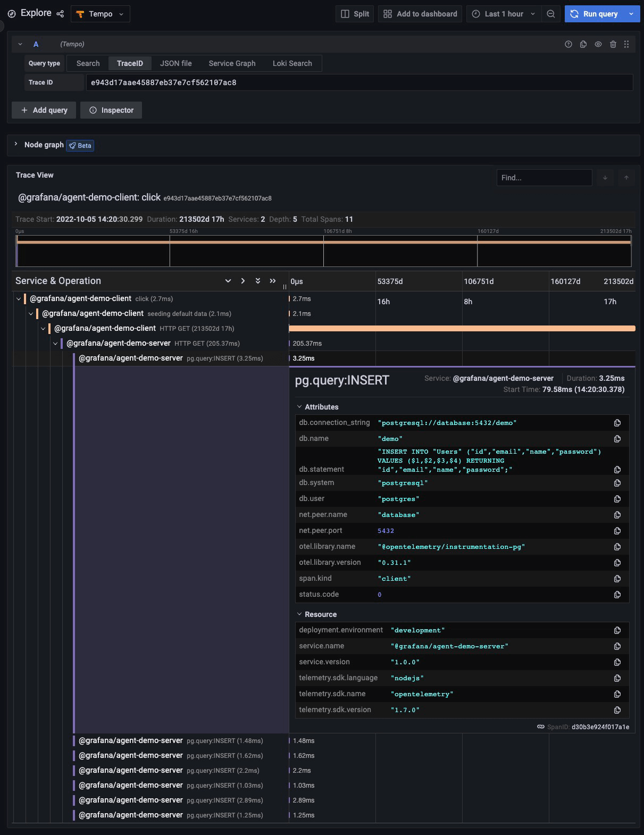Screen dimensions: 644x835
Task: Copy db.connection_string value
Action: coord(617,423)
